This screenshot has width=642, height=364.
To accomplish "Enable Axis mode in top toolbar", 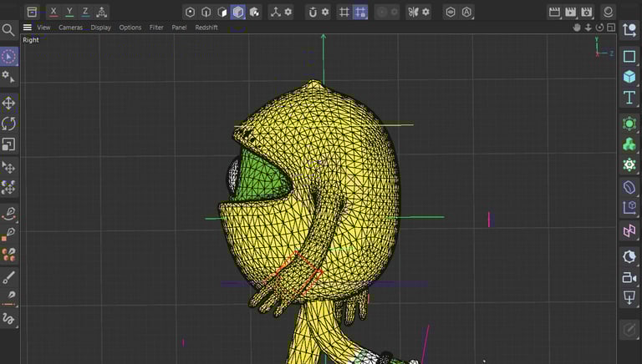I will pos(276,12).
